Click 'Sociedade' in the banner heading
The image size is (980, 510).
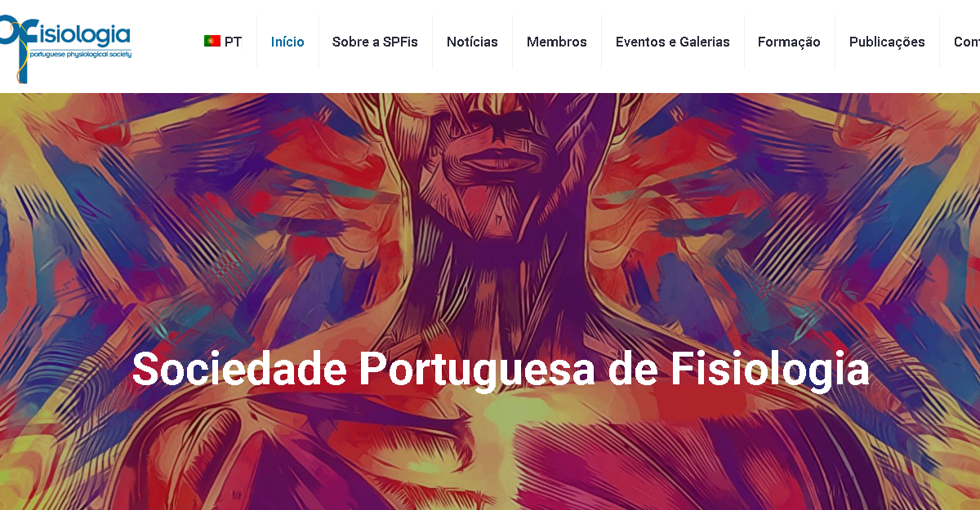pos(239,369)
